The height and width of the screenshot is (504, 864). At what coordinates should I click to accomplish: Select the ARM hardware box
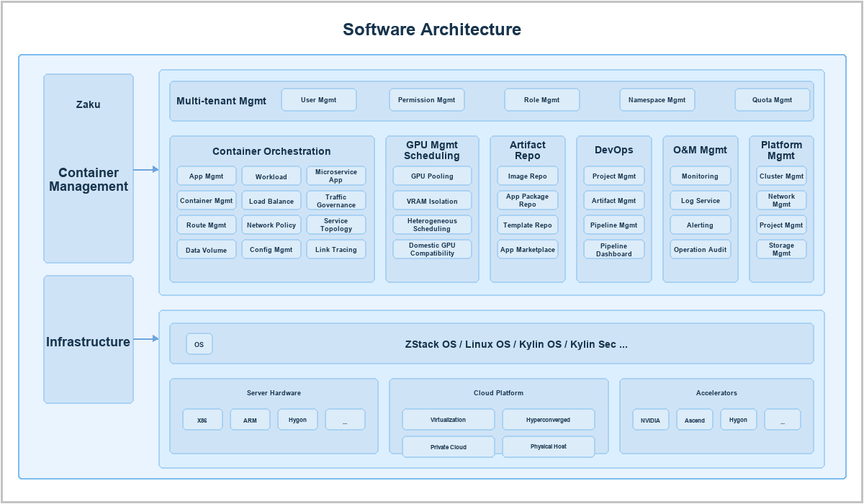click(250, 420)
